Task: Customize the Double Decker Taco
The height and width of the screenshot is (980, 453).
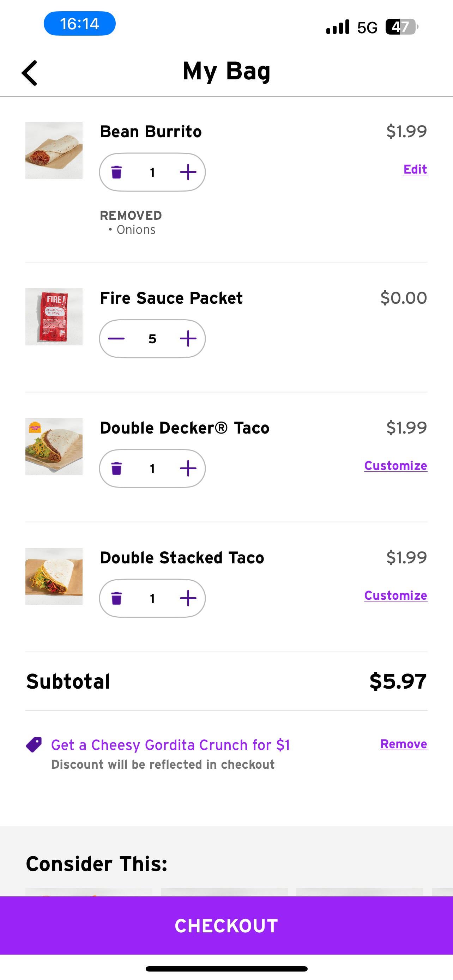Action: 395,466
